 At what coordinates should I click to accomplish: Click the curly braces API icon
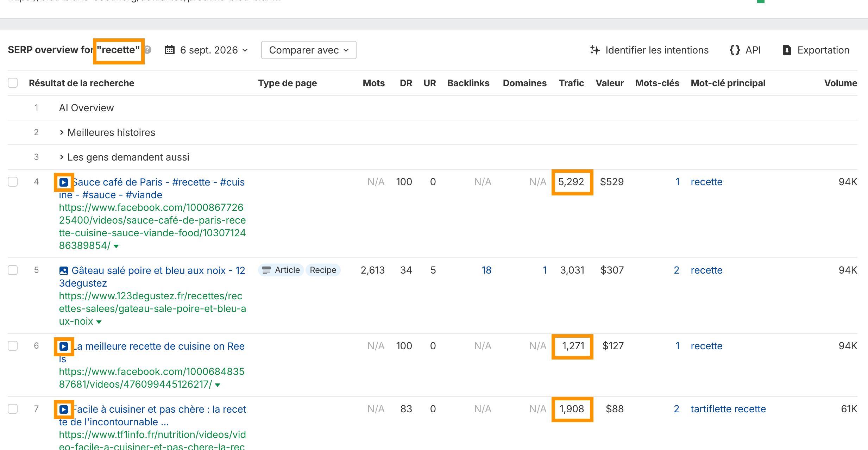click(x=735, y=50)
